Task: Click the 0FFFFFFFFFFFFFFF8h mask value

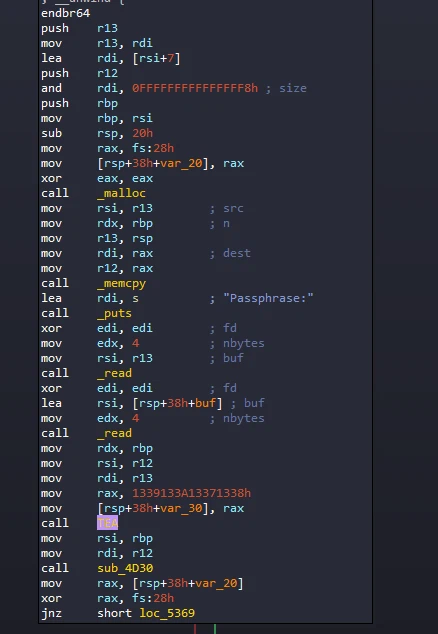Action: coord(195,88)
